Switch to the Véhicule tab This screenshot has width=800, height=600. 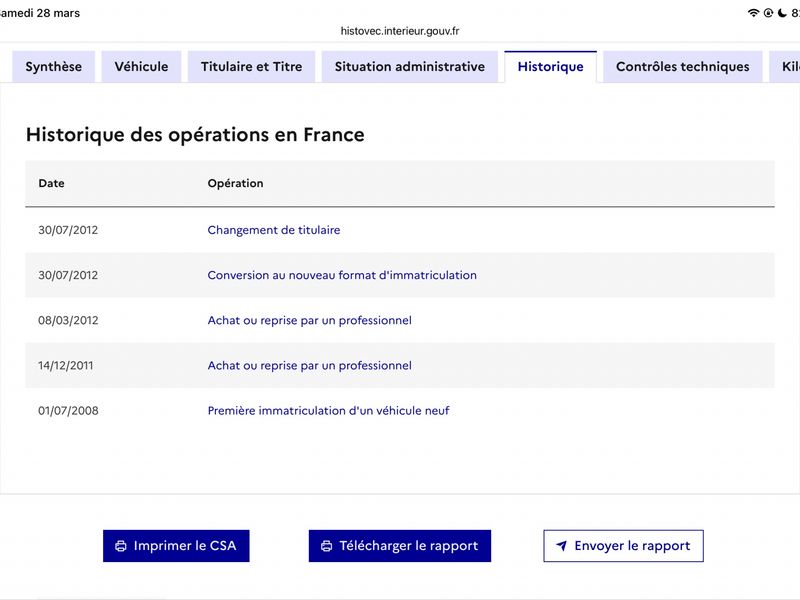tap(141, 67)
